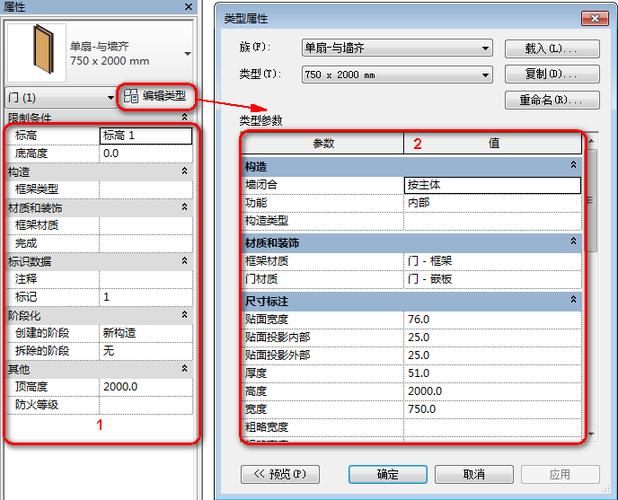Click the type parameters scrollbar thumb
The width and height of the screenshot is (618, 500).
(591, 201)
